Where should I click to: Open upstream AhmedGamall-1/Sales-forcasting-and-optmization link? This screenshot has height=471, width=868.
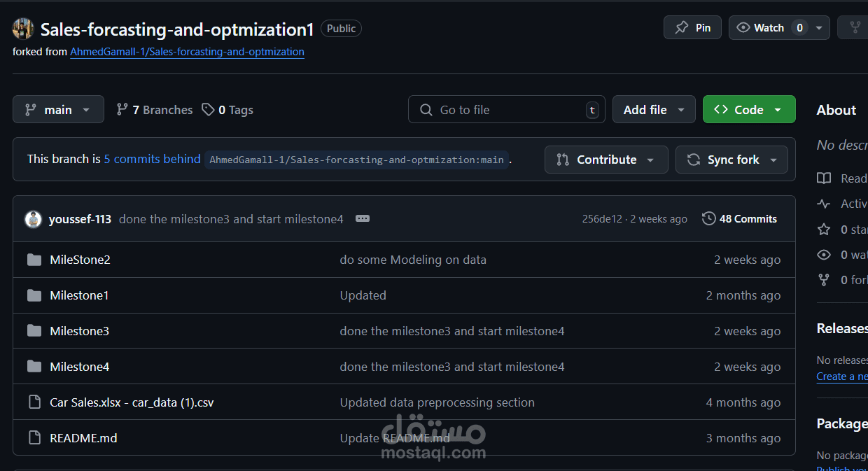(187, 52)
